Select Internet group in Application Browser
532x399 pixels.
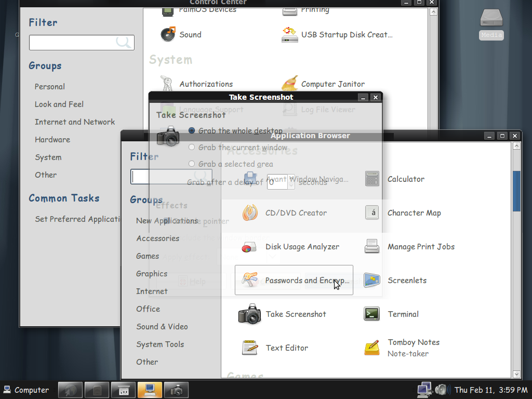click(x=152, y=291)
